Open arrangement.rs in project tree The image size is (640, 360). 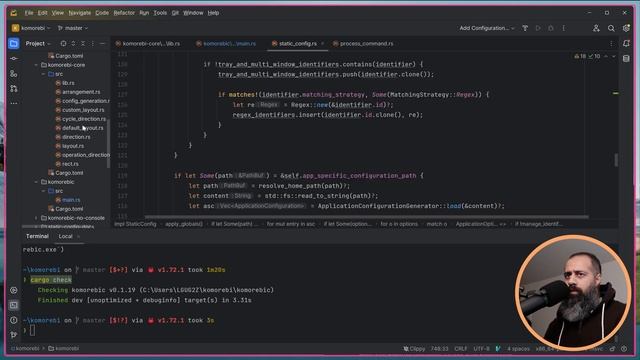[x=78, y=92]
